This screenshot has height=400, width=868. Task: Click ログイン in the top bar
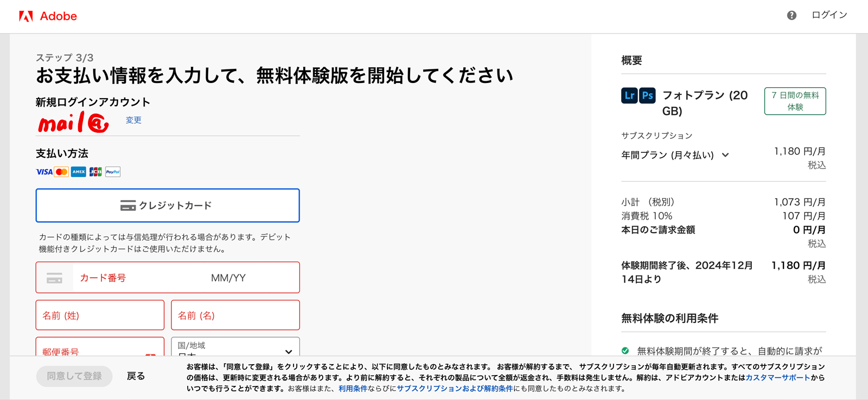point(829,15)
